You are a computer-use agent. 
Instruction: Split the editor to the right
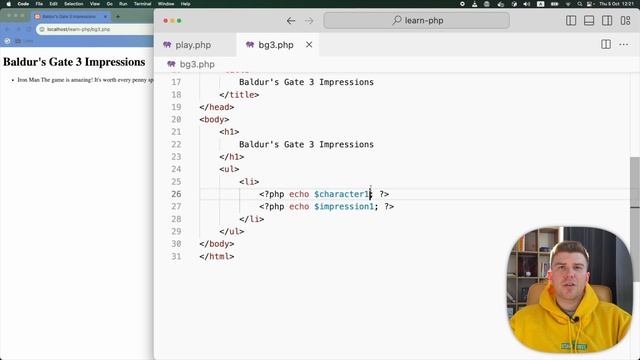(x=606, y=44)
